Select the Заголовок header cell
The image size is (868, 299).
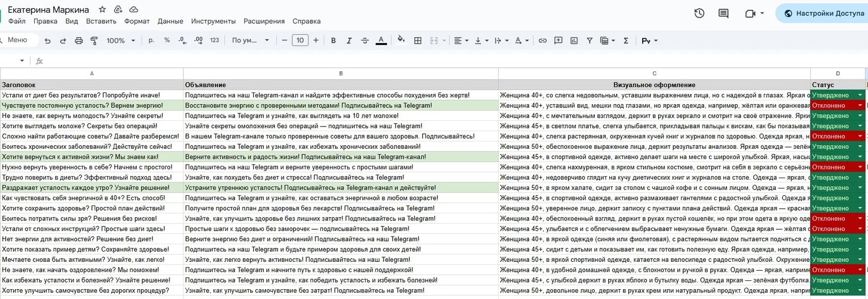[x=92, y=85]
